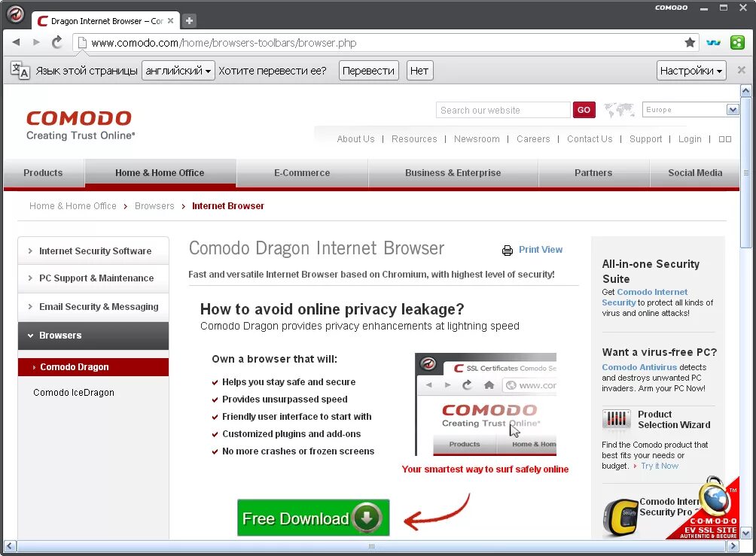Click the page icon in the address bar
Image resolution: width=756 pixels, height=556 pixels.
(x=82, y=43)
